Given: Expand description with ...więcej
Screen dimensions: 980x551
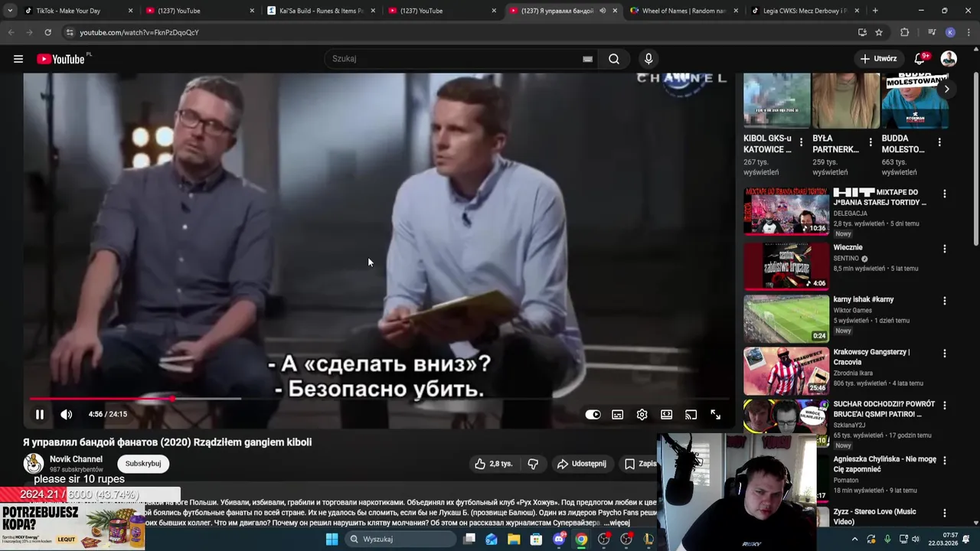Looking at the screenshot, I should [x=616, y=523].
